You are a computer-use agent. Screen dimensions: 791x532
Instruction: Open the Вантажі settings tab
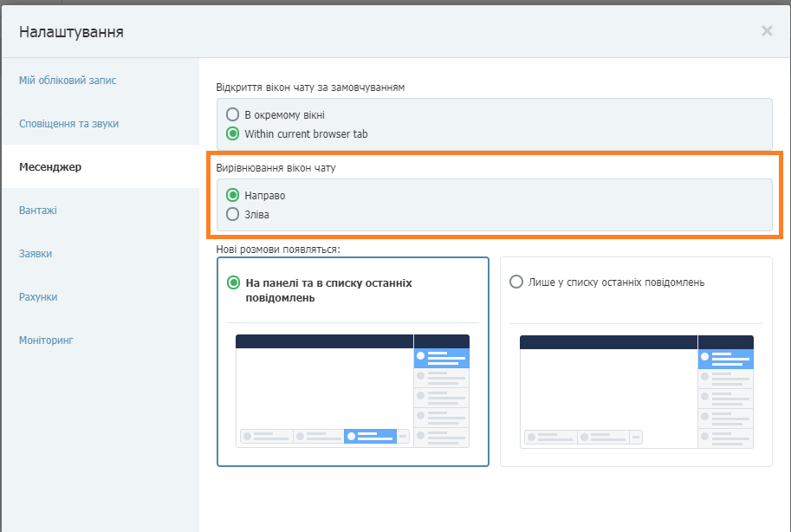tap(38, 211)
